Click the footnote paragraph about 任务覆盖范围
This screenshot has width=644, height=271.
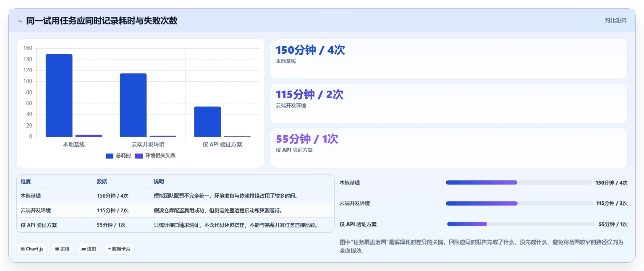pyautogui.click(x=482, y=247)
